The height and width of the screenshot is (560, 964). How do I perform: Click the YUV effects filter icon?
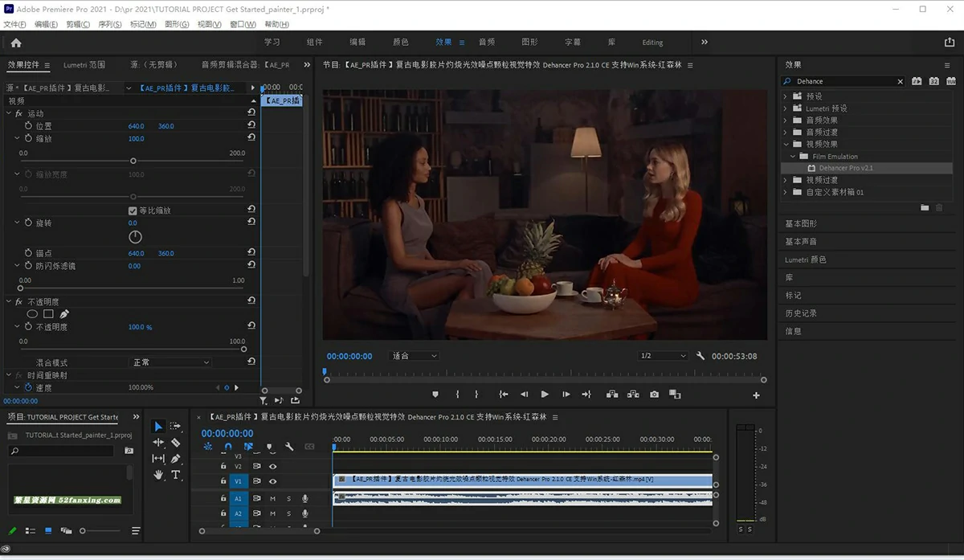click(951, 81)
